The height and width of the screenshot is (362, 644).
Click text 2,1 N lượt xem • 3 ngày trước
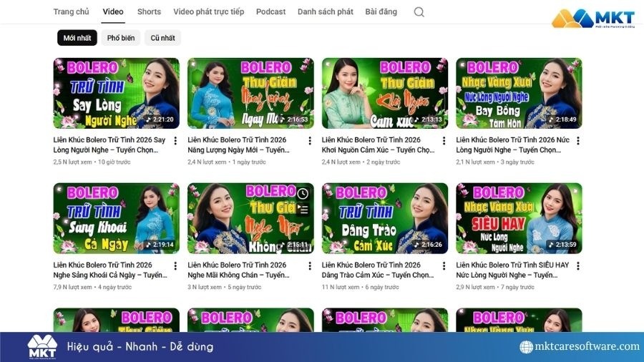point(495,162)
